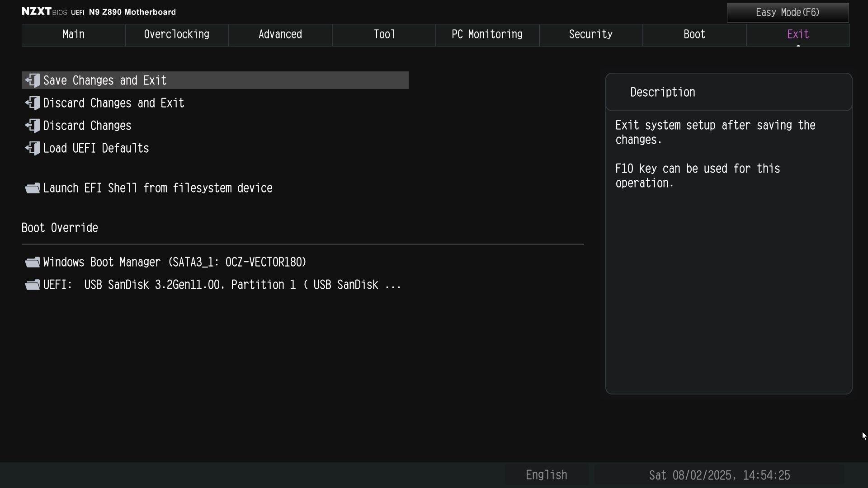Select Save Changes and Exit
The height and width of the screenshot is (488, 868).
(215, 80)
